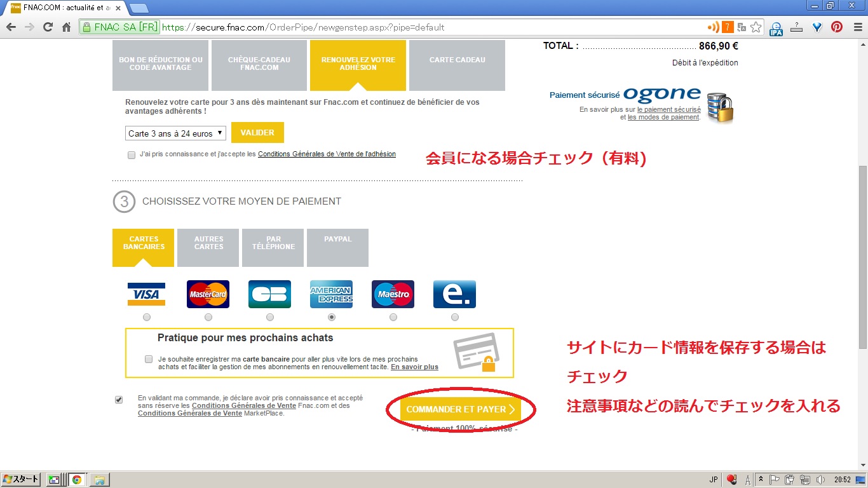Click the green padlock FNAC SA security badge

pos(119,27)
